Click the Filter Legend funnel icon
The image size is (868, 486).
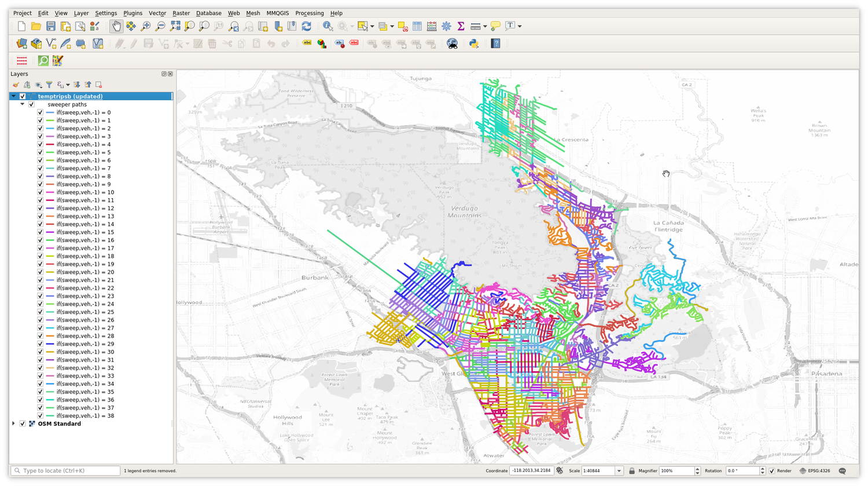point(49,85)
